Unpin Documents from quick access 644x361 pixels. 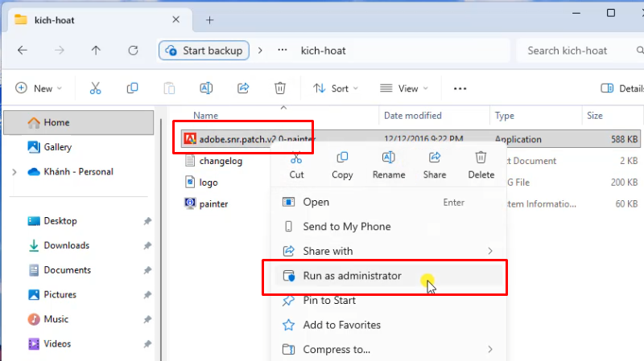[147, 270]
